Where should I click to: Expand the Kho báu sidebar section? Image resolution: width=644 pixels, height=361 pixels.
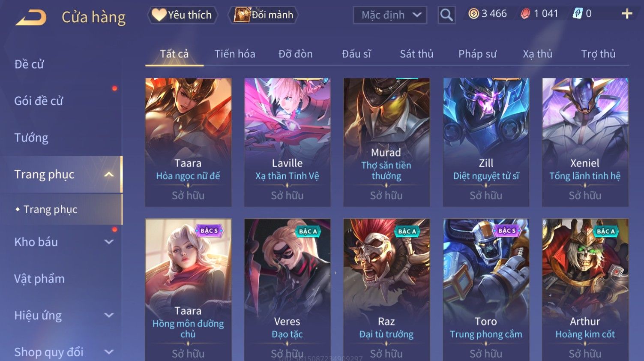tap(109, 242)
